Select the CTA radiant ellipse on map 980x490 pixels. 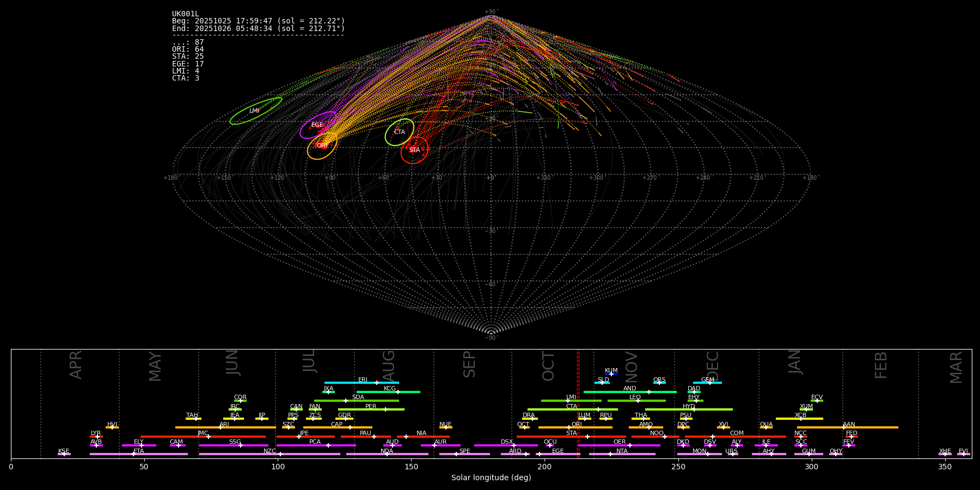[400, 132]
